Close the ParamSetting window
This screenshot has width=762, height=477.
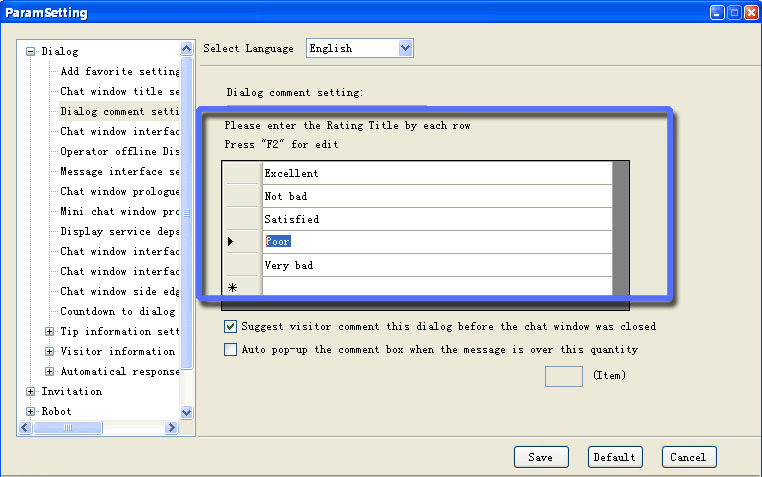751,12
